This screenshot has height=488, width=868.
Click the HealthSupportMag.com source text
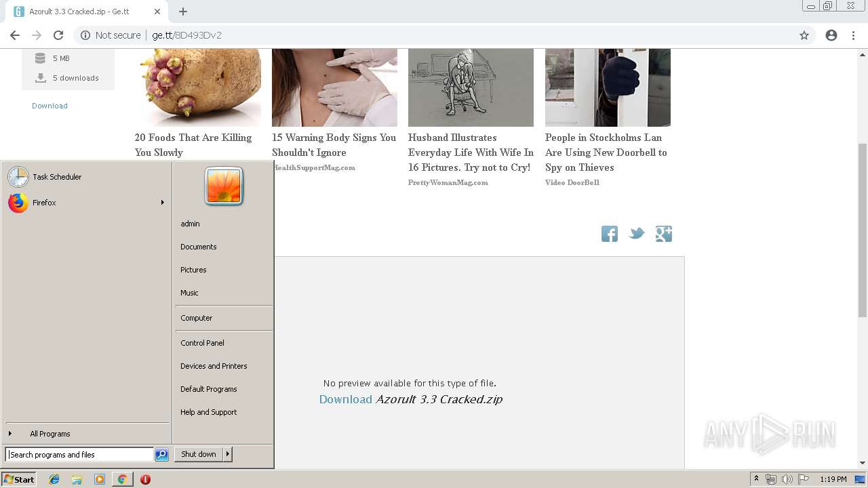(x=315, y=167)
